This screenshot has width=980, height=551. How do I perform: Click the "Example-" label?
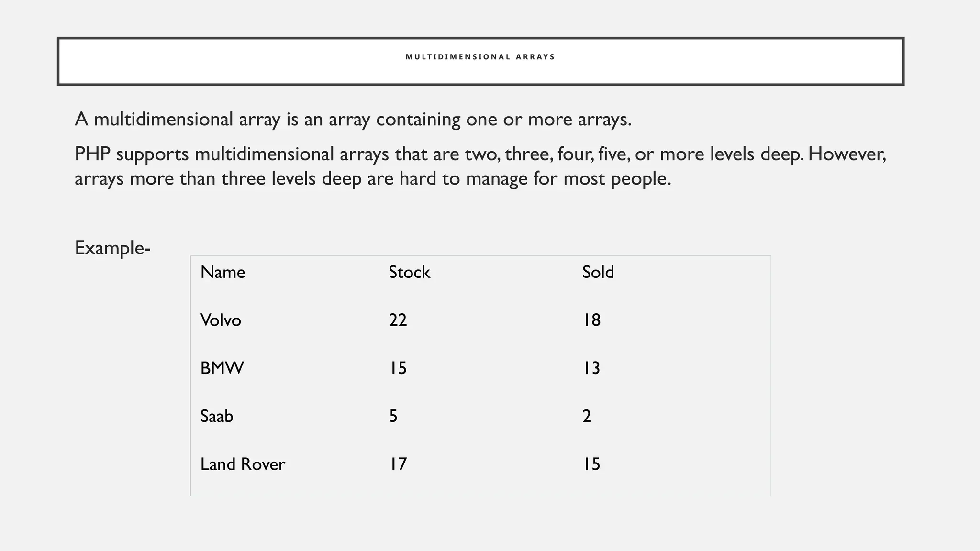tap(112, 248)
